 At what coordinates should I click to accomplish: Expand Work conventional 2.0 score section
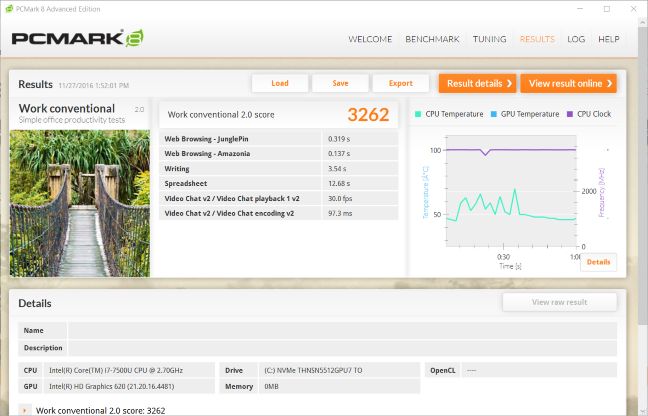[x=24, y=410]
